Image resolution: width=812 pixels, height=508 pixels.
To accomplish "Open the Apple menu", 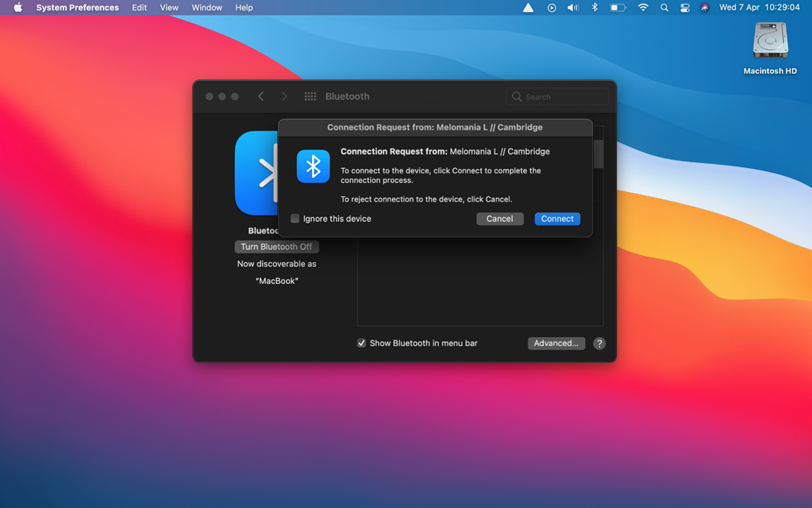I will [x=18, y=7].
